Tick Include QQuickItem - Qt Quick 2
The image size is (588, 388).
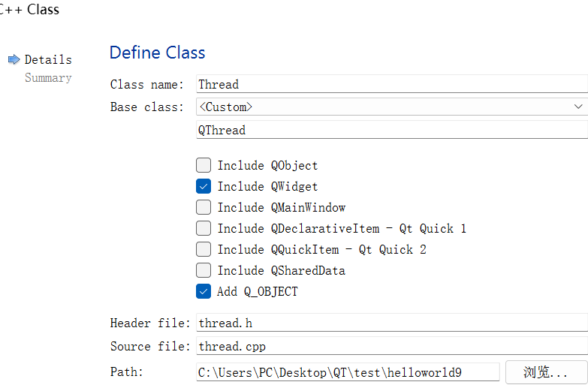tap(204, 249)
